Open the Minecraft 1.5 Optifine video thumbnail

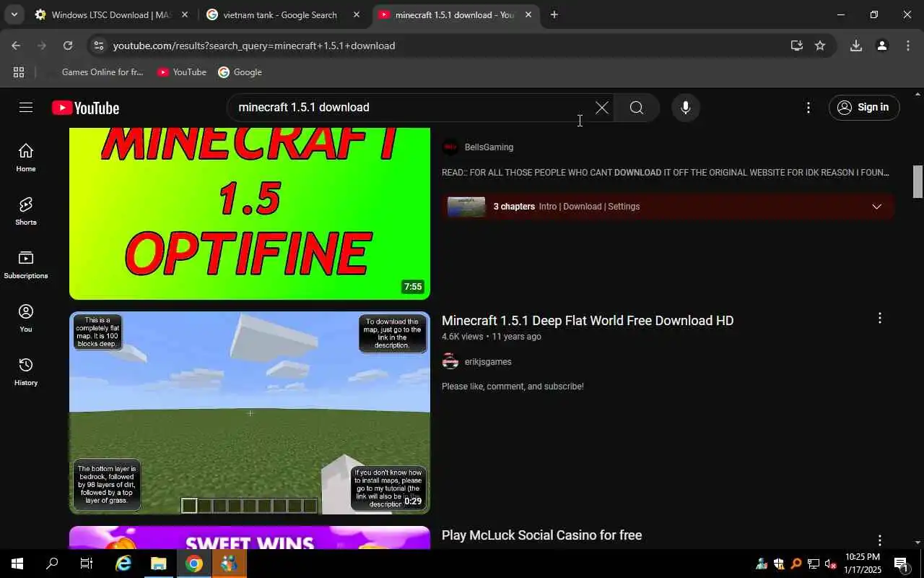click(250, 214)
